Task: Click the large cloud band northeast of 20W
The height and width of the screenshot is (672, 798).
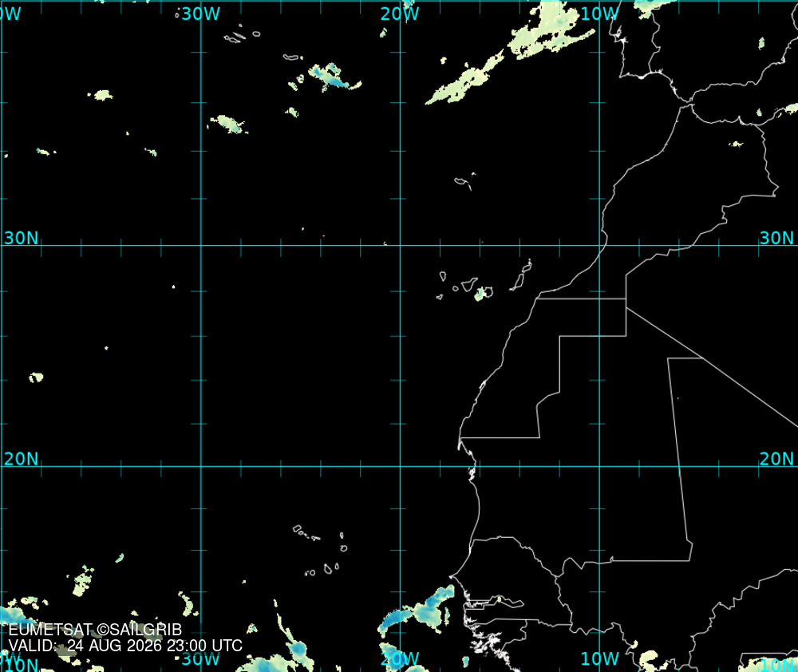Action: click(509, 53)
